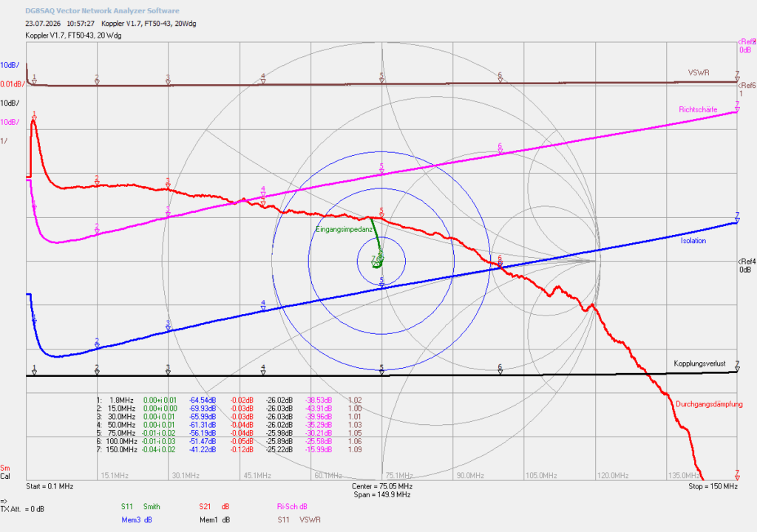Click the VSWR trace label

pos(699,73)
